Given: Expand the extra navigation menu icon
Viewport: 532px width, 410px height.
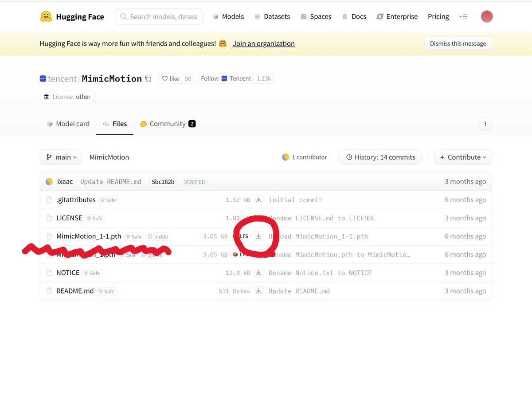Looking at the screenshot, I should (x=463, y=16).
